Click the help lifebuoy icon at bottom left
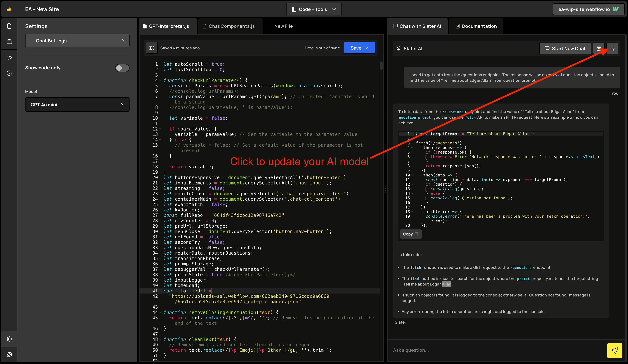 [x=9, y=355]
